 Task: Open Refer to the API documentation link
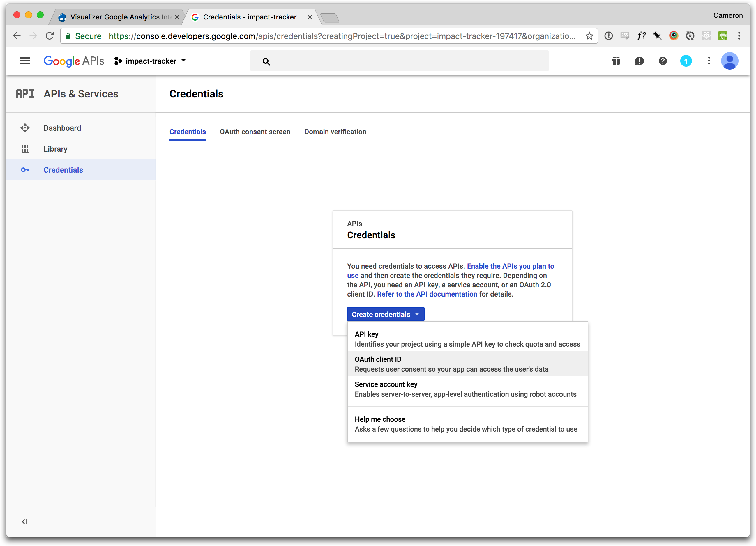(x=427, y=294)
